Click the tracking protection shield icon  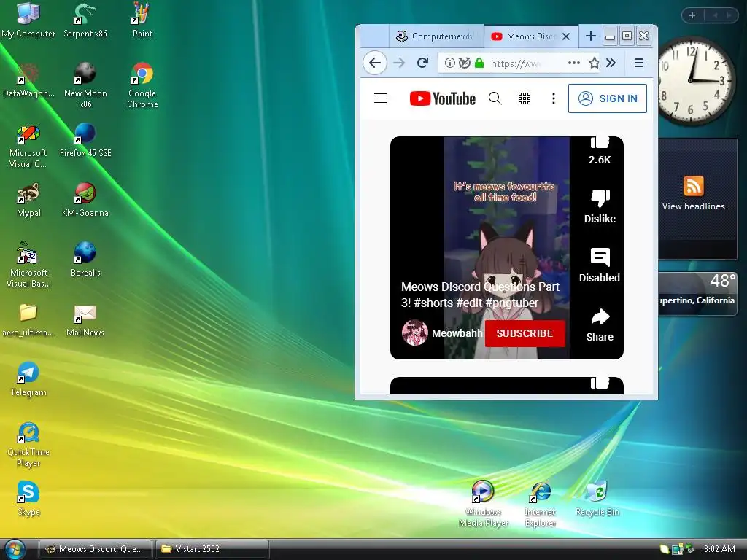[x=465, y=63]
